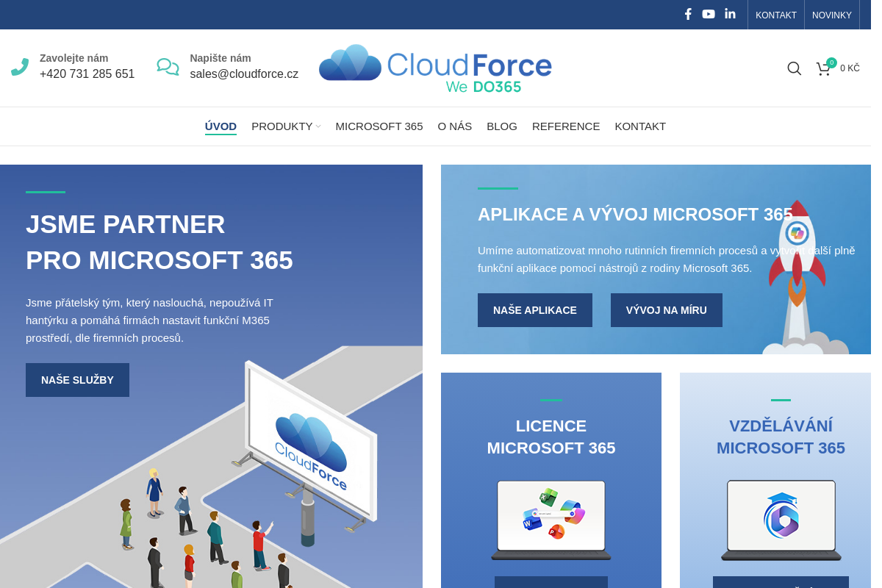882x588 pixels.
Task: Click the CloudForce logo
Action: point(435,68)
